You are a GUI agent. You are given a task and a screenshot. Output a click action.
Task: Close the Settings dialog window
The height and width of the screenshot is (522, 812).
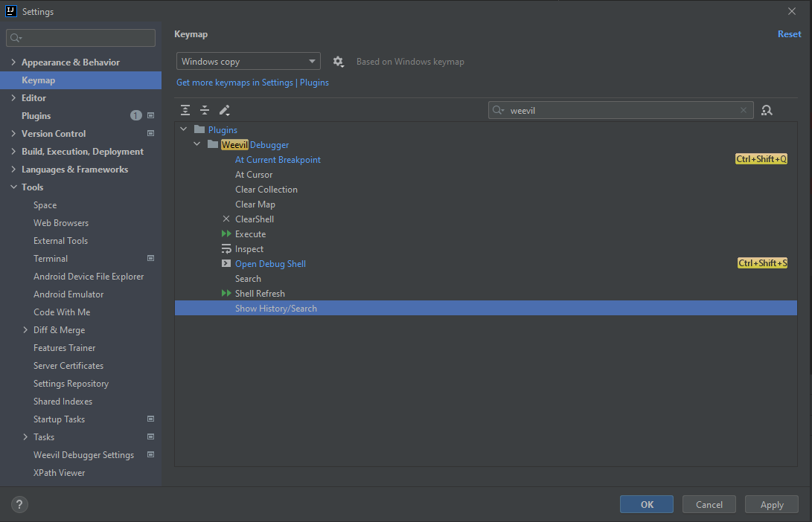(791, 11)
